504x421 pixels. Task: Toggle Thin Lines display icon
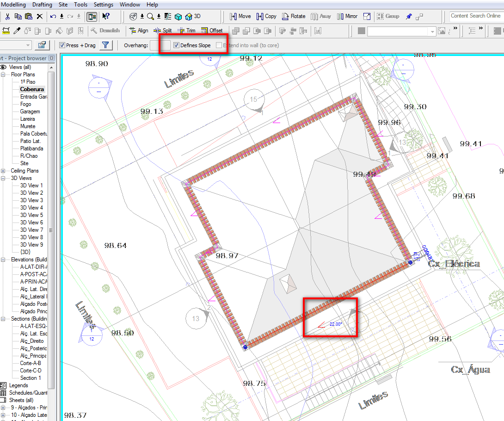pos(168,16)
